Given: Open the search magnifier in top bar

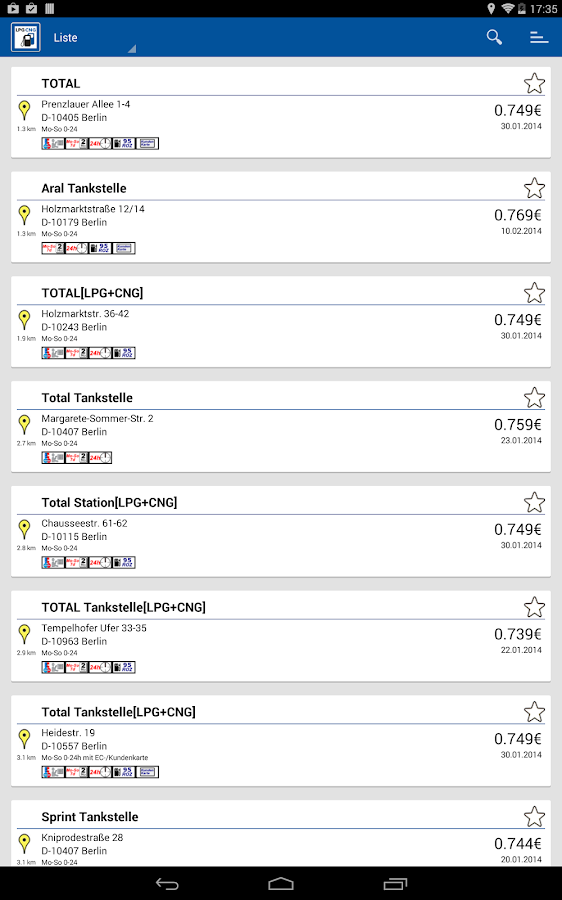Looking at the screenshot, I should point(494,37).
